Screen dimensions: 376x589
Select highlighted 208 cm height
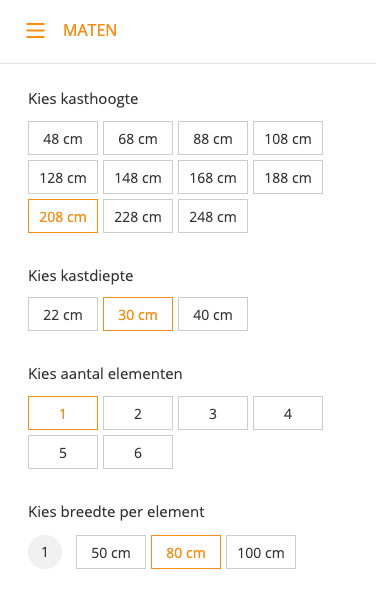coord(63,216)
